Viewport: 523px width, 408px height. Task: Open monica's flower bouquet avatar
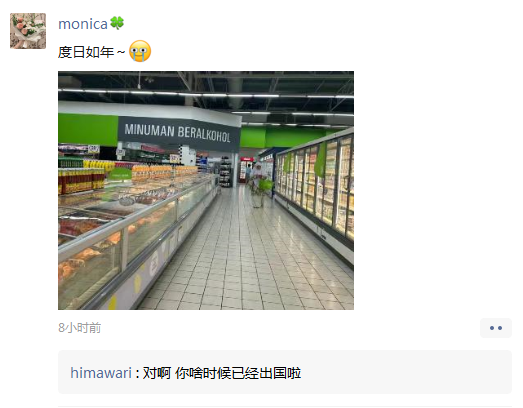pos(28,31)
